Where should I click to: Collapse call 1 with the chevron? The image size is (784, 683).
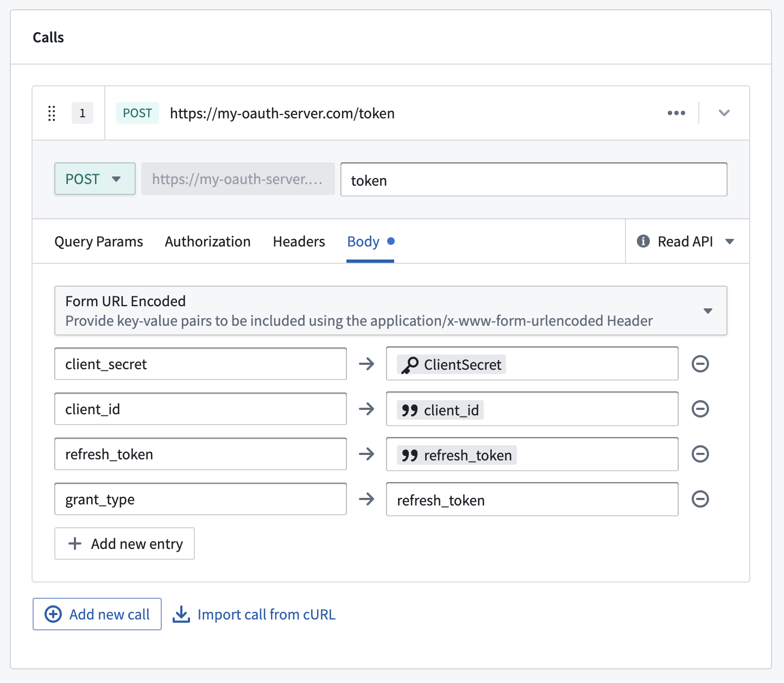click(724, 113)
